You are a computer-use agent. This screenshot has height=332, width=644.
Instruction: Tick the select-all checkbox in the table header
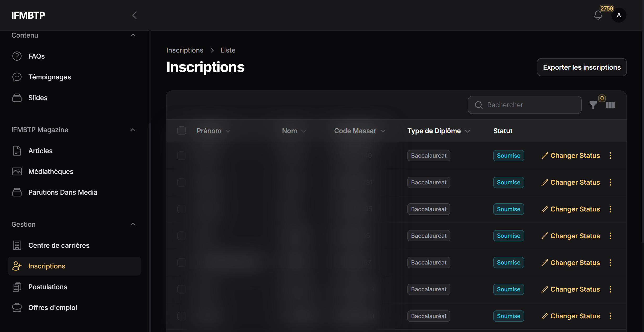(181, 131)
